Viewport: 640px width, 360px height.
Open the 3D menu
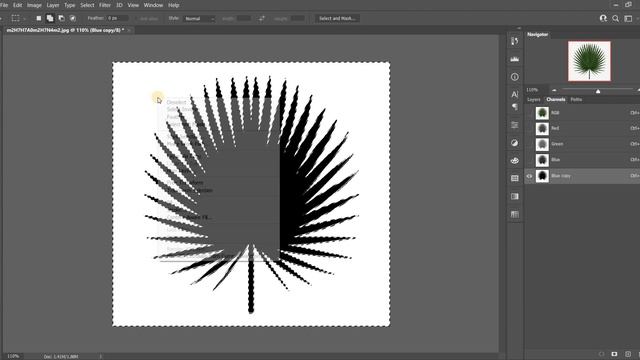119,5
